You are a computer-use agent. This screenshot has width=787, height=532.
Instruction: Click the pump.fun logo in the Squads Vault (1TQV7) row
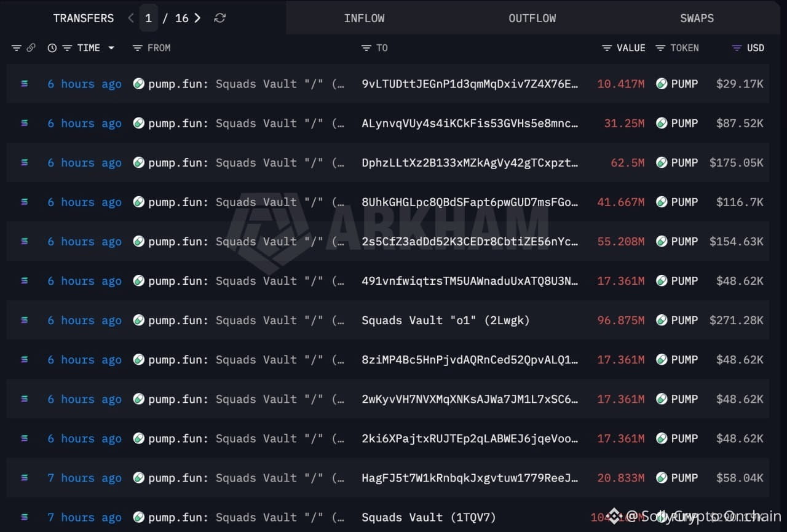click(x=139, y=517)
